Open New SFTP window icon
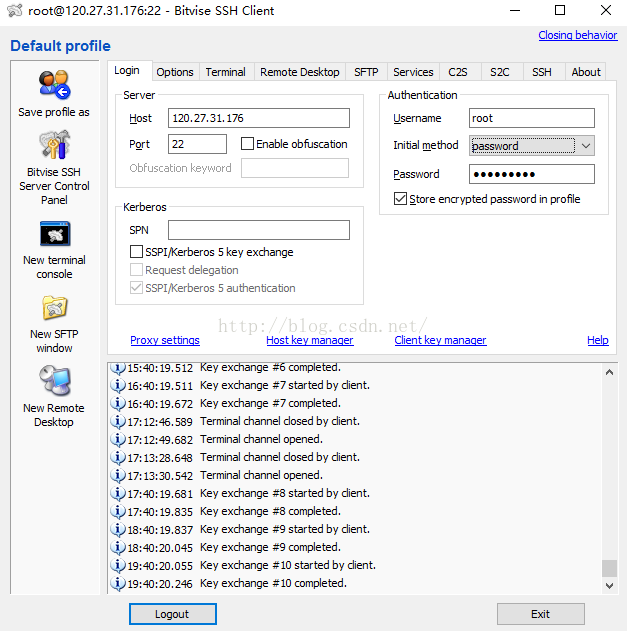Viewport: 627px width, 631px height. click(55, 308)
